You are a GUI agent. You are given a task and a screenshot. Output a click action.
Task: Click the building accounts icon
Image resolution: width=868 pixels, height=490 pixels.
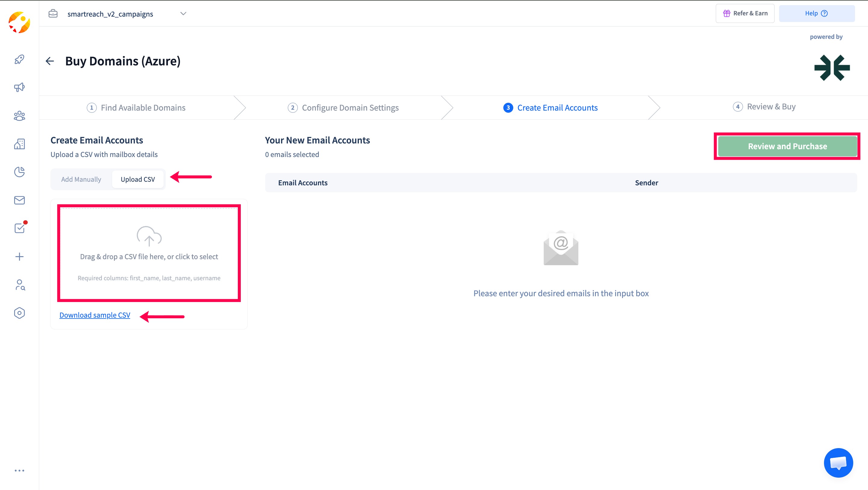coord(19,144)
